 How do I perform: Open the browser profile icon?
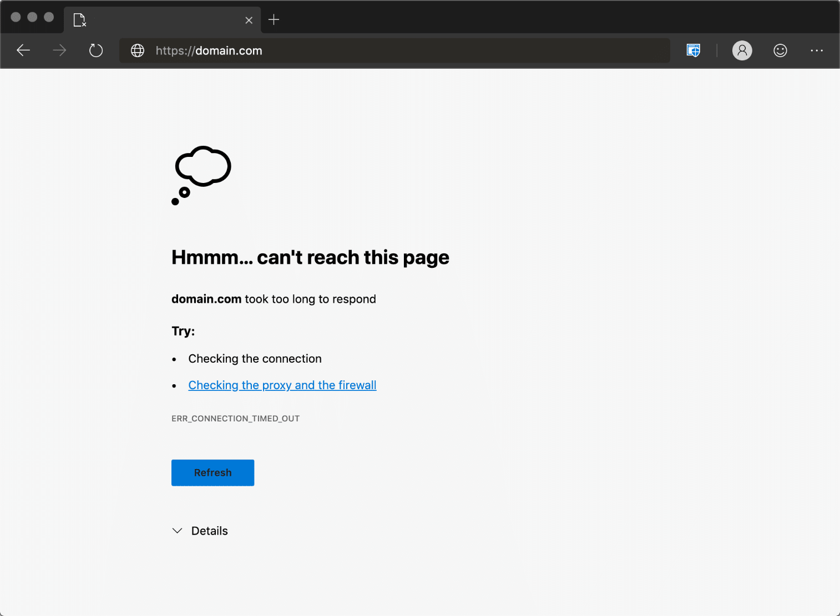[x=742, y=50]
